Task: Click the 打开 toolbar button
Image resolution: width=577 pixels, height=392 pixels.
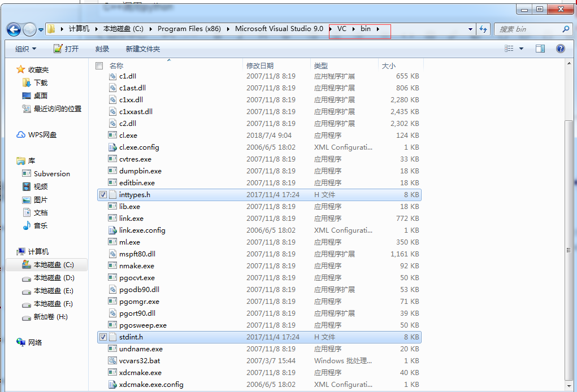Action: (x=66, y=49)
